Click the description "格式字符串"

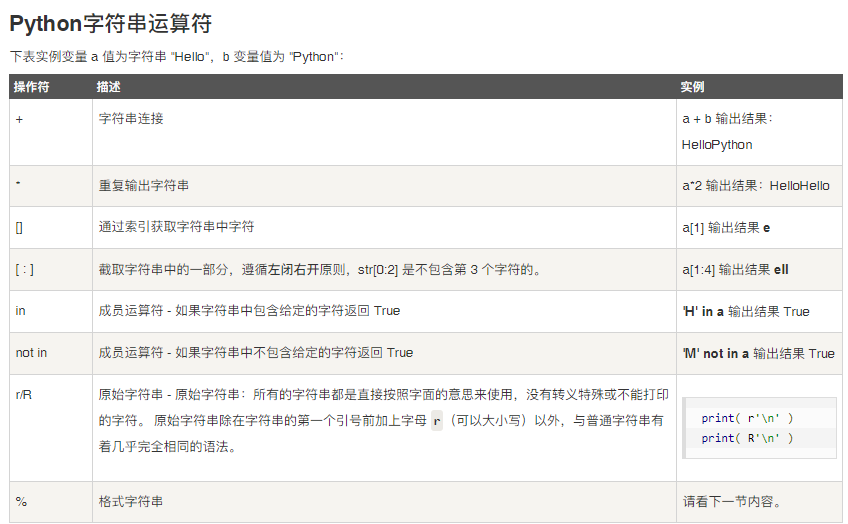(131, 501)
